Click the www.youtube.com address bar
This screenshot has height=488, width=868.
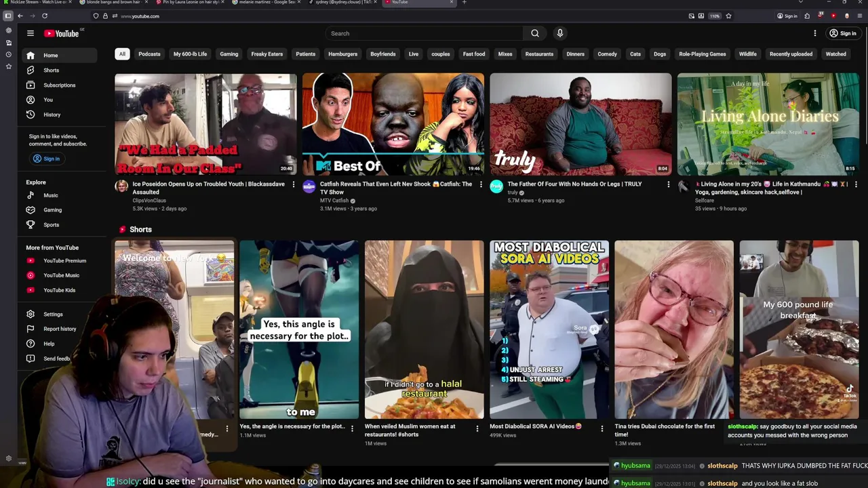pyautogui.click(x=140, y=16)
